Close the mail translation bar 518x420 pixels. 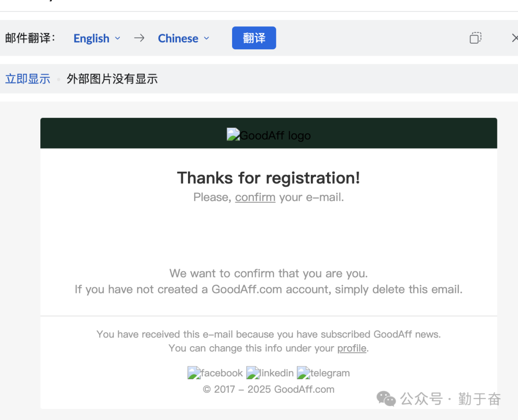[514, 38]
